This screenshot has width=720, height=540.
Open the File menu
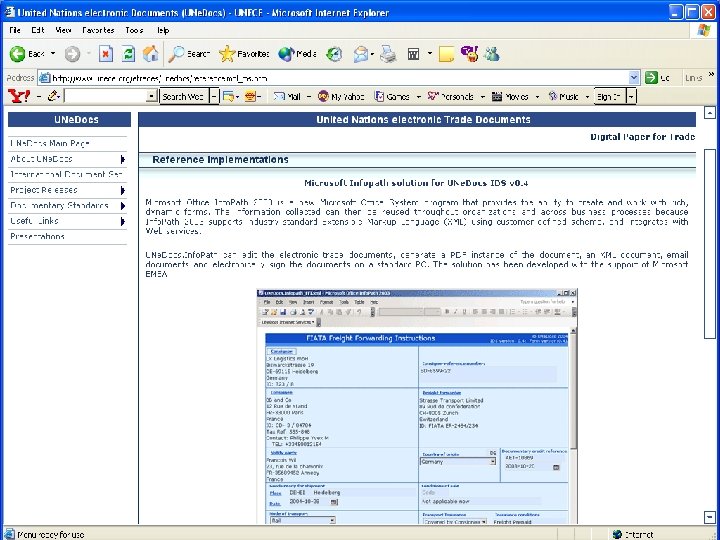tap(15, 30)
